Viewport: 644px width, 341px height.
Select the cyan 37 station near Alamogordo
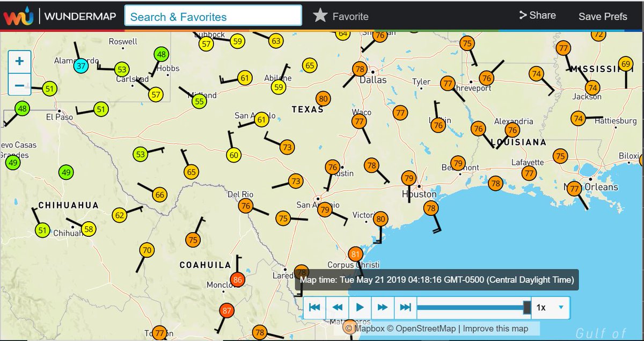coord(80,67)
